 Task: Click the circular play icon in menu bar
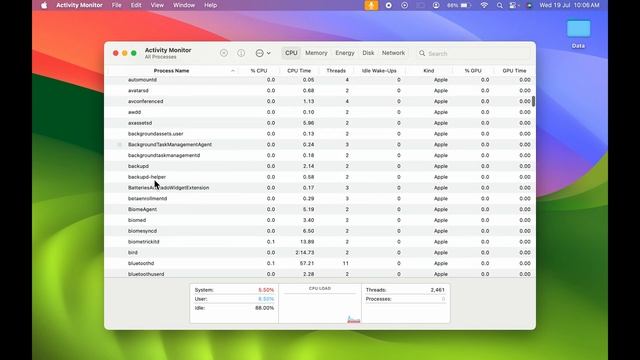tap(404, 5)
